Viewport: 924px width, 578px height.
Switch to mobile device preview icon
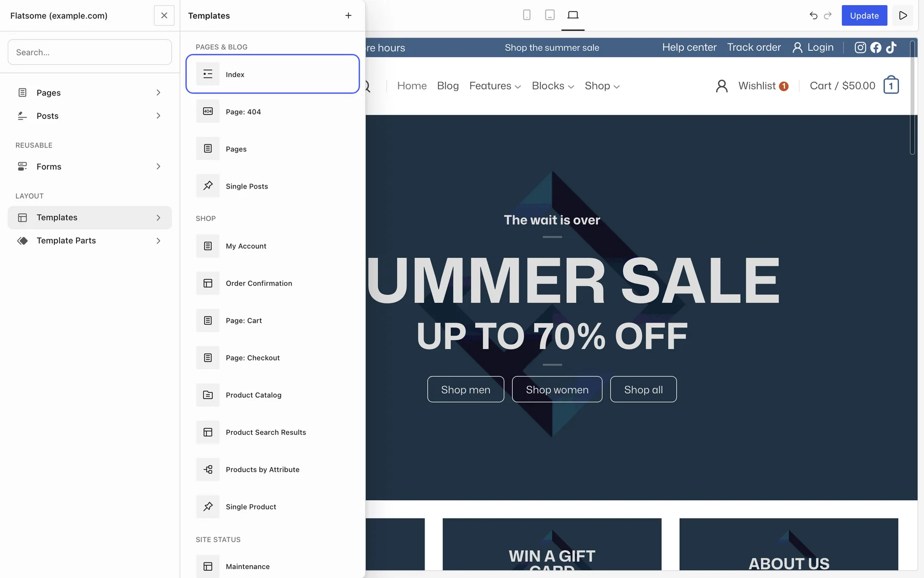tap(527, 15)
